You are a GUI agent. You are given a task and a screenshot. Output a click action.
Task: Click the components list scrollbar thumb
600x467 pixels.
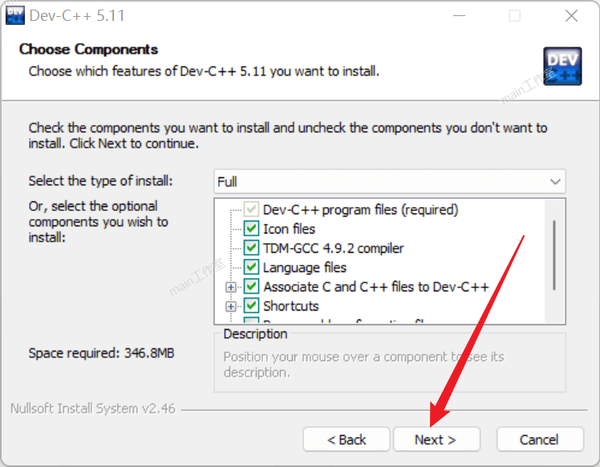click(554, 255)
